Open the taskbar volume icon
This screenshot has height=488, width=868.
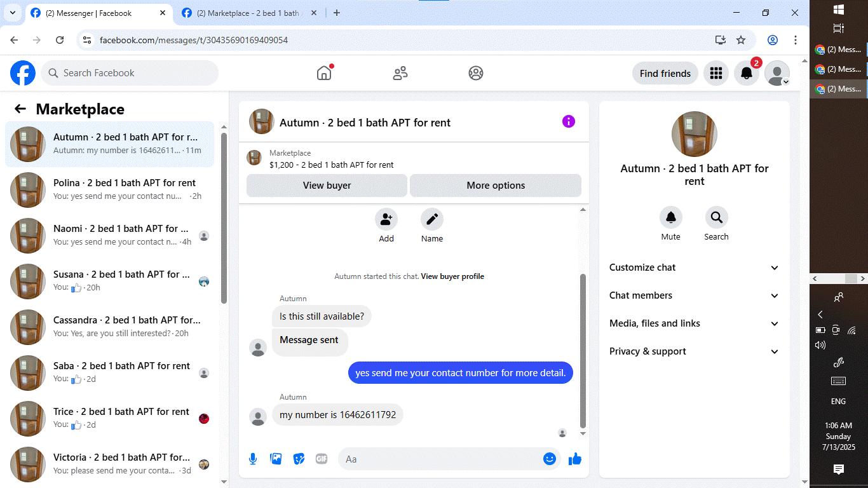point(820,345)
